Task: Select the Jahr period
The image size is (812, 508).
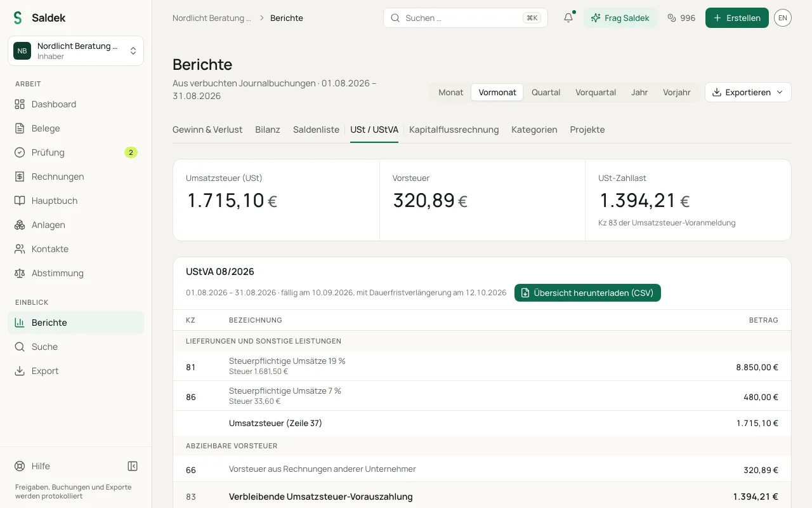Action: 639,92
